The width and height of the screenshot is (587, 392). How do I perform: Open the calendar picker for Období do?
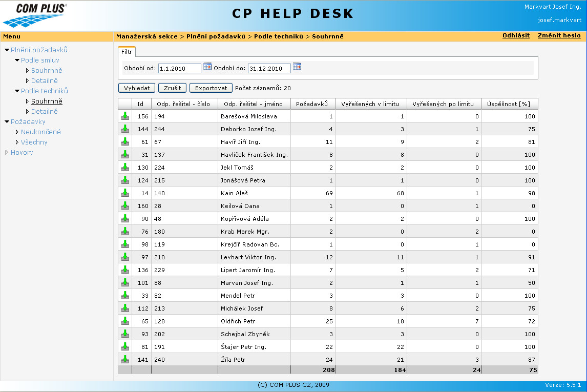click(297, 67)
